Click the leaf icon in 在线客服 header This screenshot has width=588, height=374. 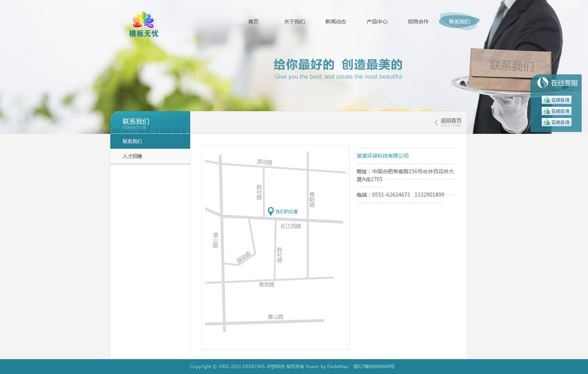(542, 82)
